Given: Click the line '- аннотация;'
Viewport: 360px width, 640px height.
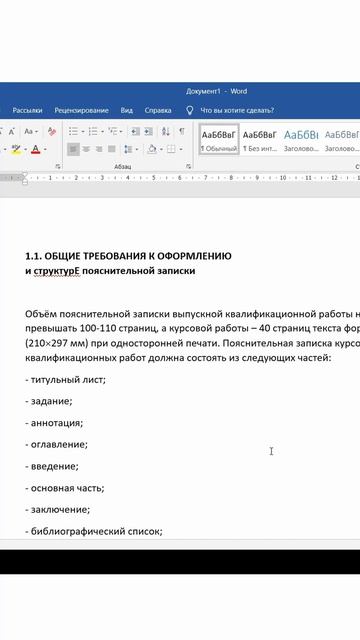Looking at the screenshot, I should pyautogui.click(x=54, y=423).
